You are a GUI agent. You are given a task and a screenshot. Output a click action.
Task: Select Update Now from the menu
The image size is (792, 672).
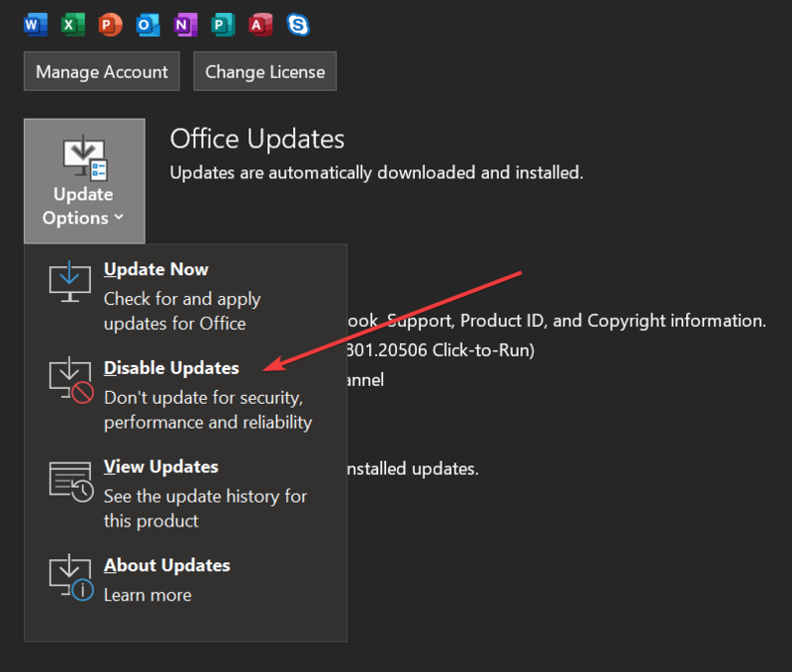155,268
